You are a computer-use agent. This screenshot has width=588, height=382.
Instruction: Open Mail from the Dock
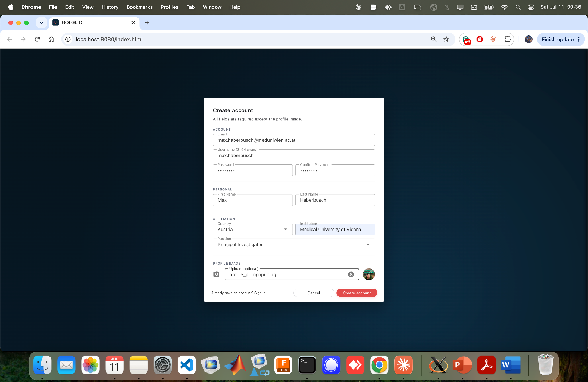66,365
